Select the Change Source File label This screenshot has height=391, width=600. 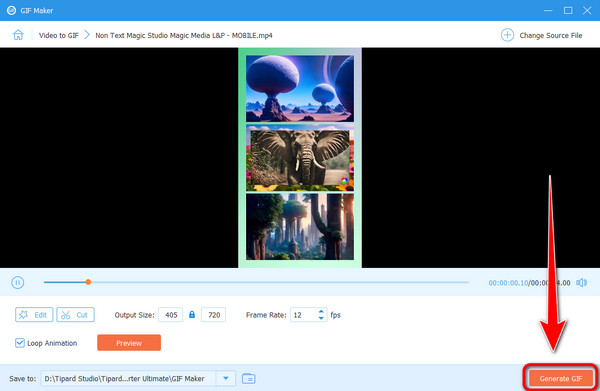pyautogui.click(x=551, y=35)
